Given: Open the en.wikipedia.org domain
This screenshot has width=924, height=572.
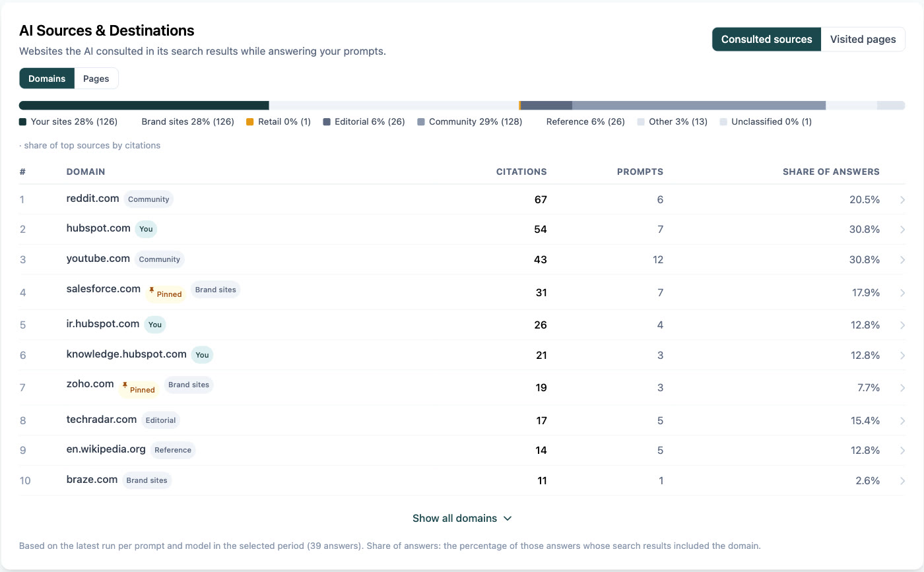Looking at the screenshot, I should 106,449.
